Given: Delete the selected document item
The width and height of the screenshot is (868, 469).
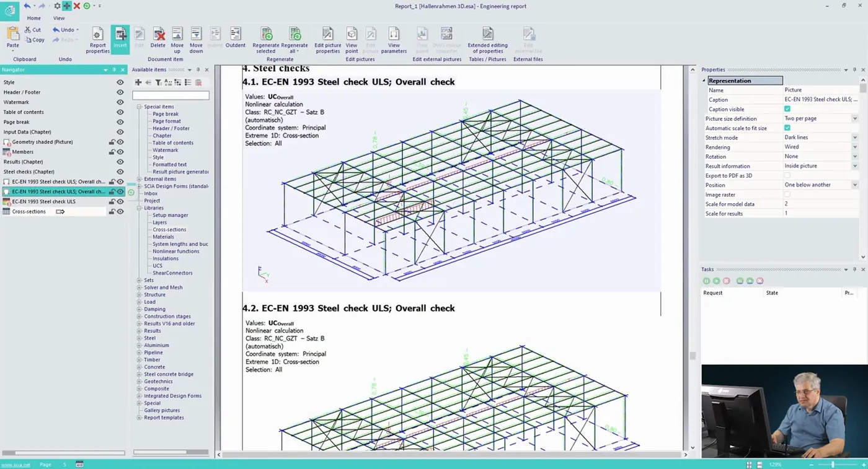Looking at the screenshot, I should click(158, 38).
